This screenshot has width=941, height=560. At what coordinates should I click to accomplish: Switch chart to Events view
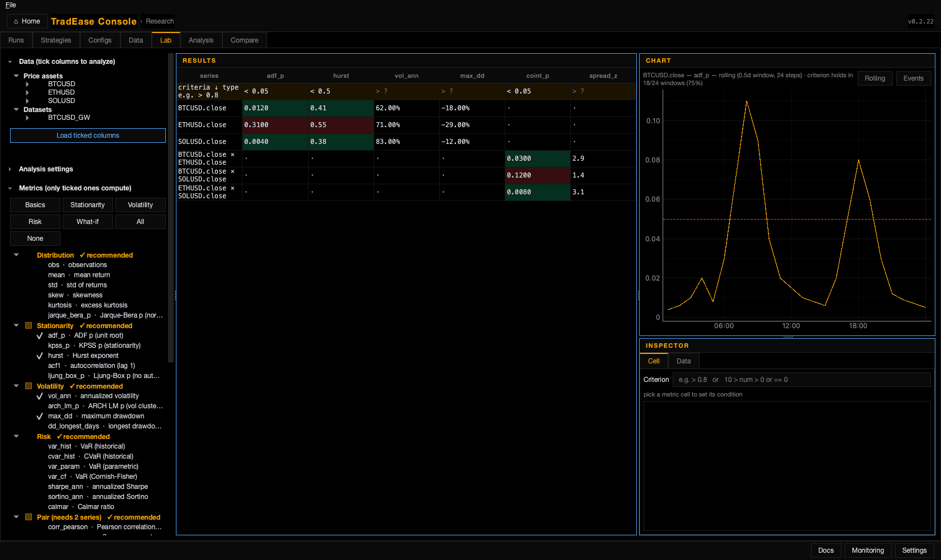(914, 78)
